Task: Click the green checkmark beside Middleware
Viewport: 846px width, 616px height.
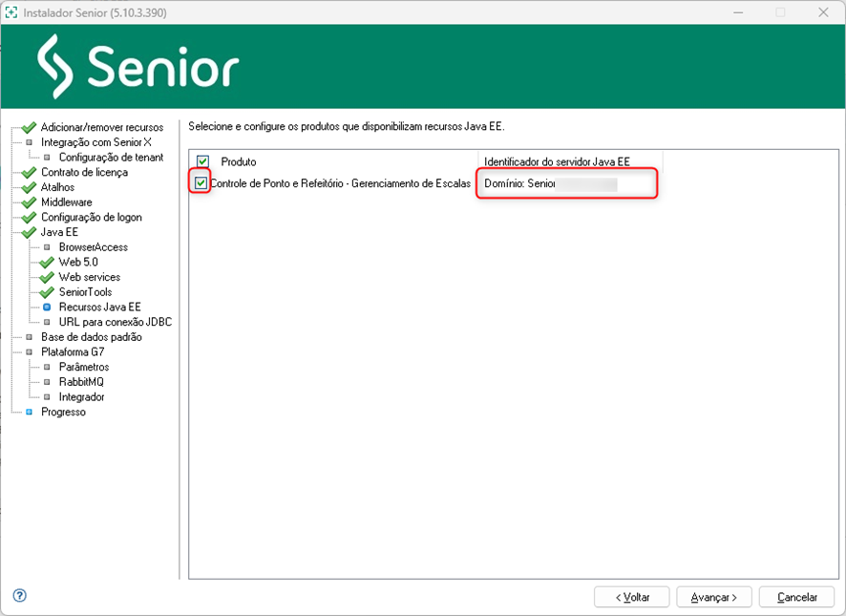Action: click(29, 202)
